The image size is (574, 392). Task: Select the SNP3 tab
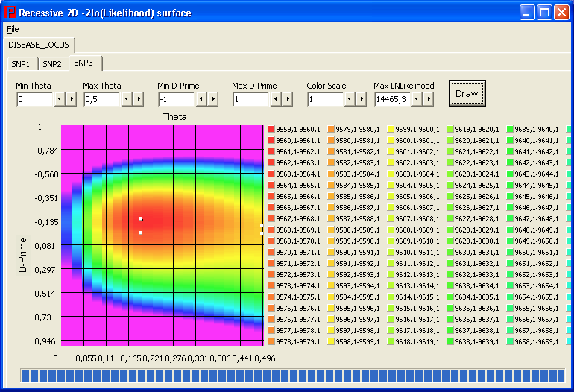point(83,63)
